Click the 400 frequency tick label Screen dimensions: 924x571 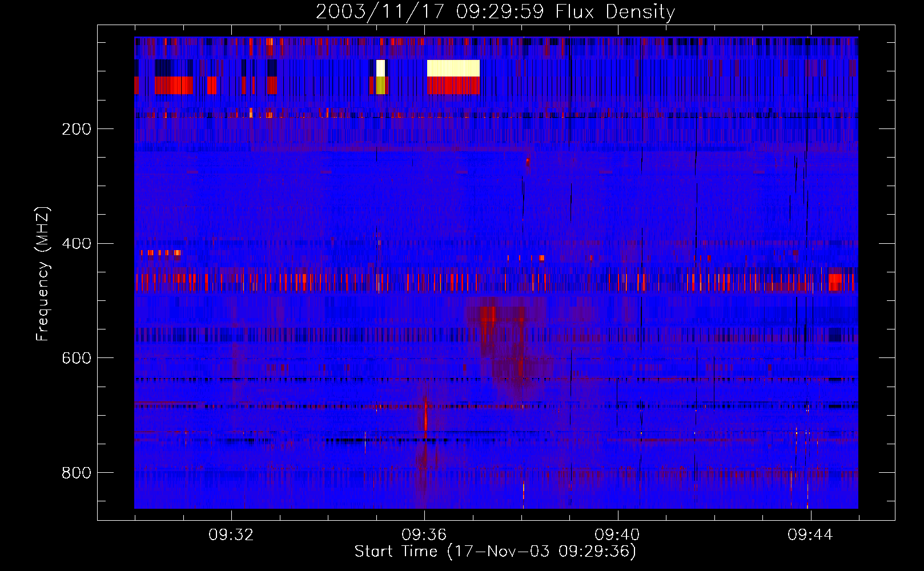point(77,244)
